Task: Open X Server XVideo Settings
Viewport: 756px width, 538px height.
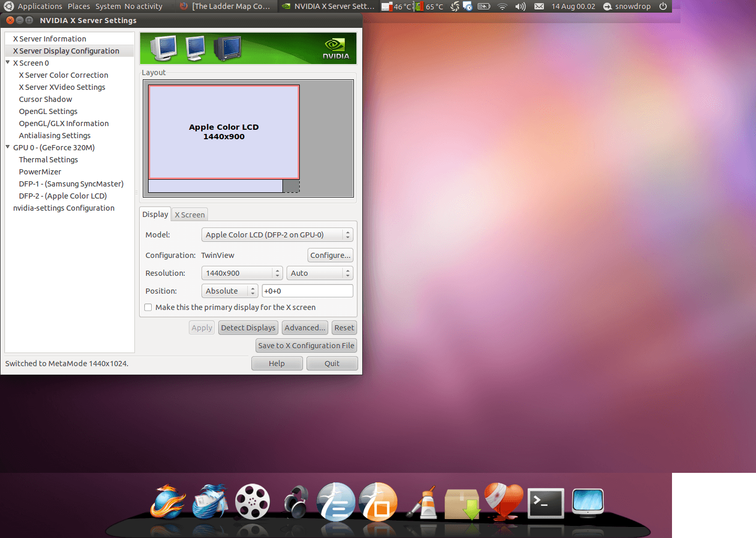Action: (69, 87)
